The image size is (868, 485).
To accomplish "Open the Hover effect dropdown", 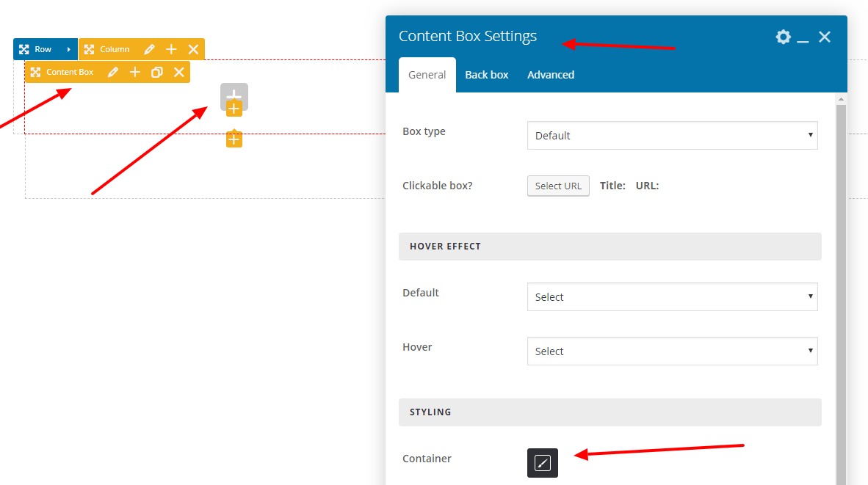I will pyautogui.click(x=672, y=351).
